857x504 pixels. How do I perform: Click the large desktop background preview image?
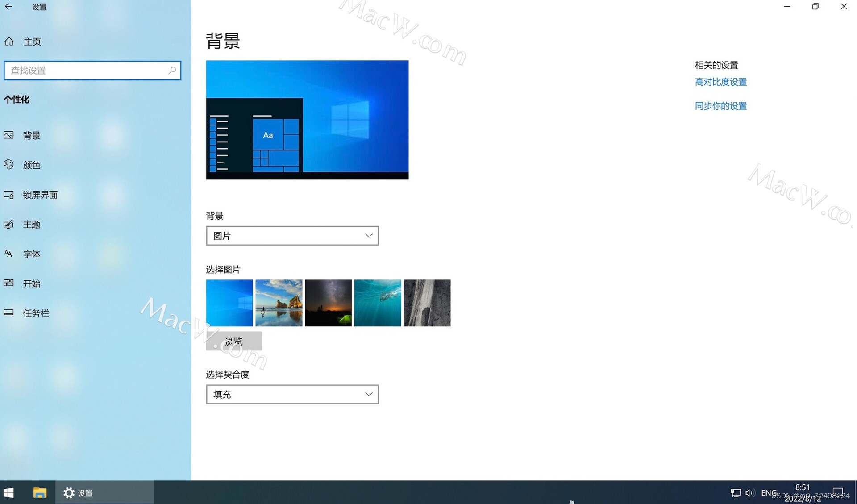tap(307, 120)
